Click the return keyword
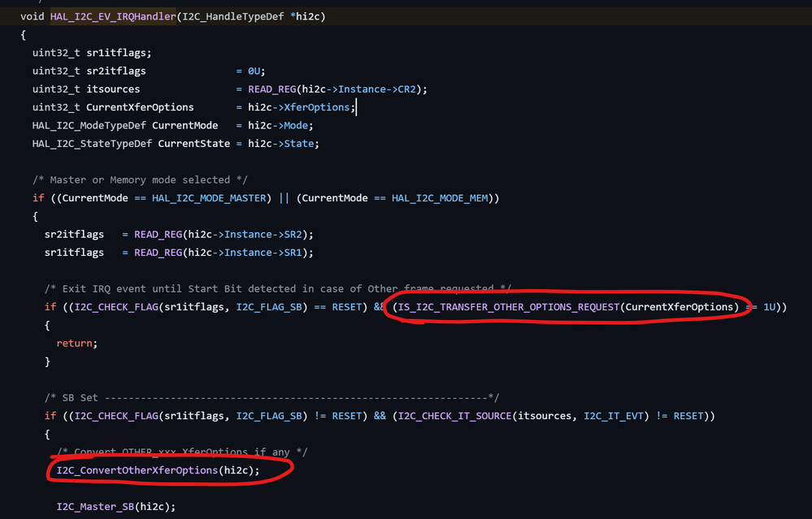This screenshot has width=812, height=519. click(x=74, y=343)
